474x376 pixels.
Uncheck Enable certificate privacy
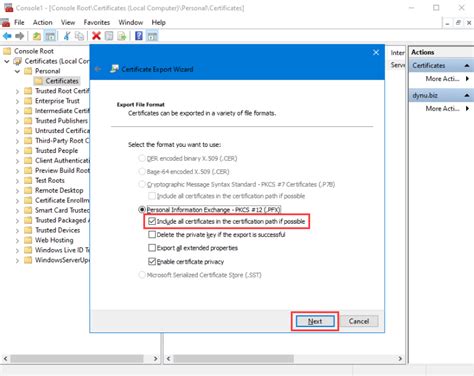tap(152, 262)
